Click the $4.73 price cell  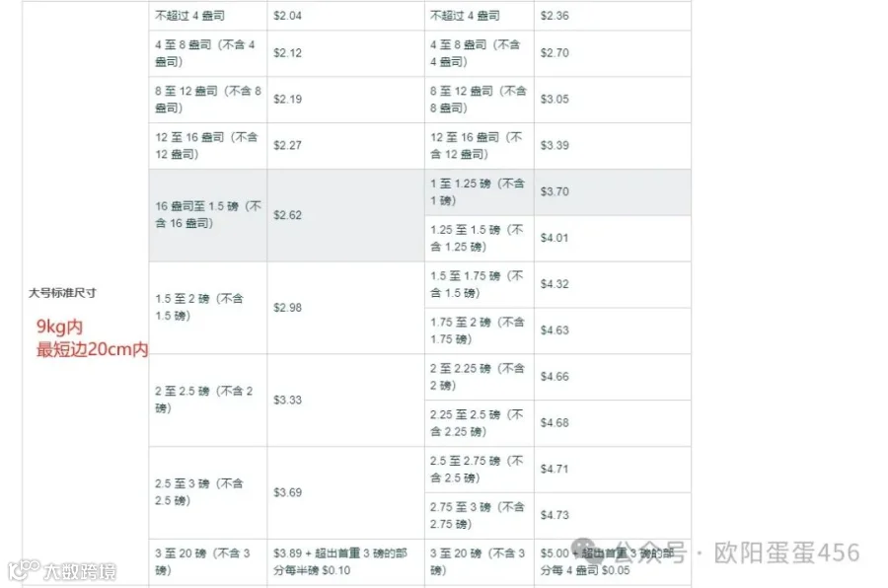pos(612,516)
